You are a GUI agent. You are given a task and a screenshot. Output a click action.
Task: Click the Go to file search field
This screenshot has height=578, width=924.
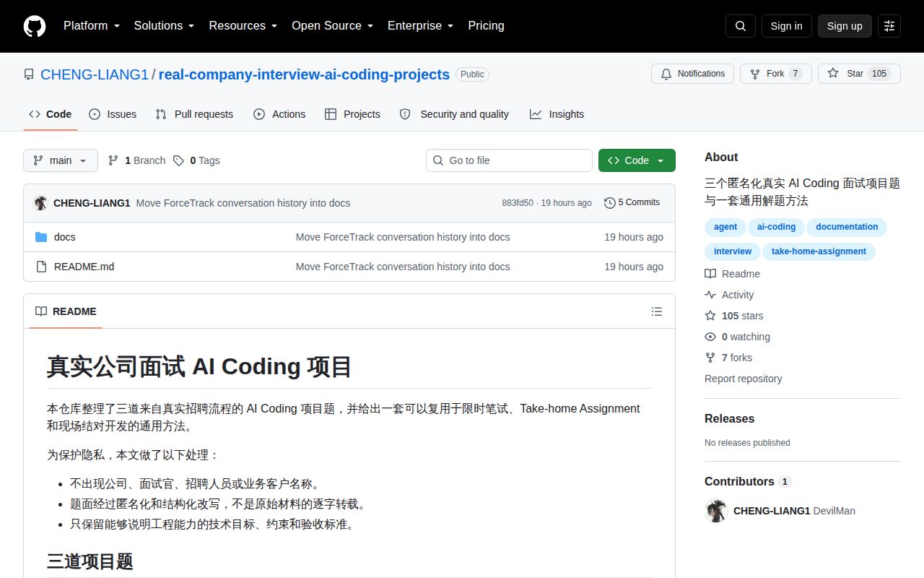coord(509,160)
